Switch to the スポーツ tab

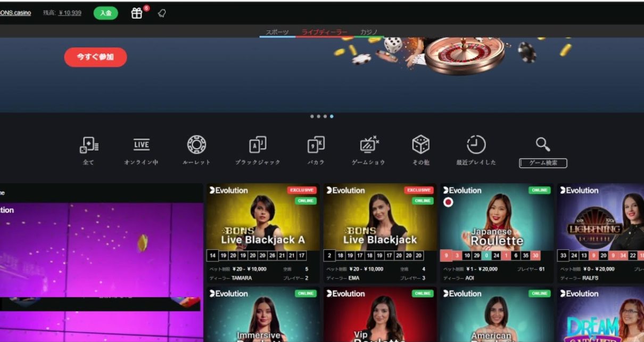[x=277, y=32]
